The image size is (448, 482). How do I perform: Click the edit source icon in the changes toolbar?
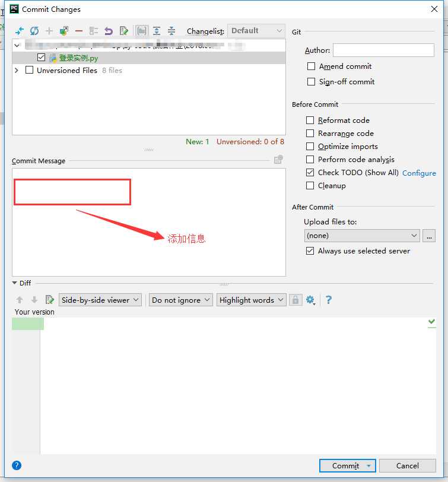click(123, 31)
